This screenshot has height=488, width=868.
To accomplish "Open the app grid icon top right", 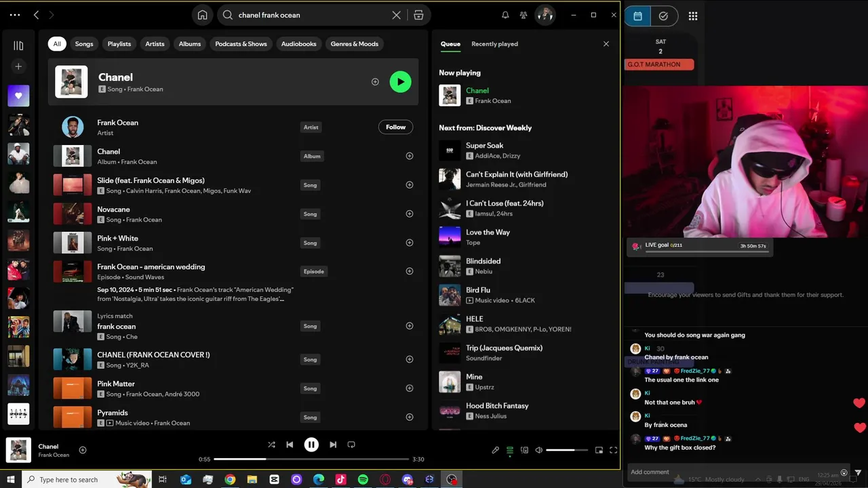I will tap(693, 16).
